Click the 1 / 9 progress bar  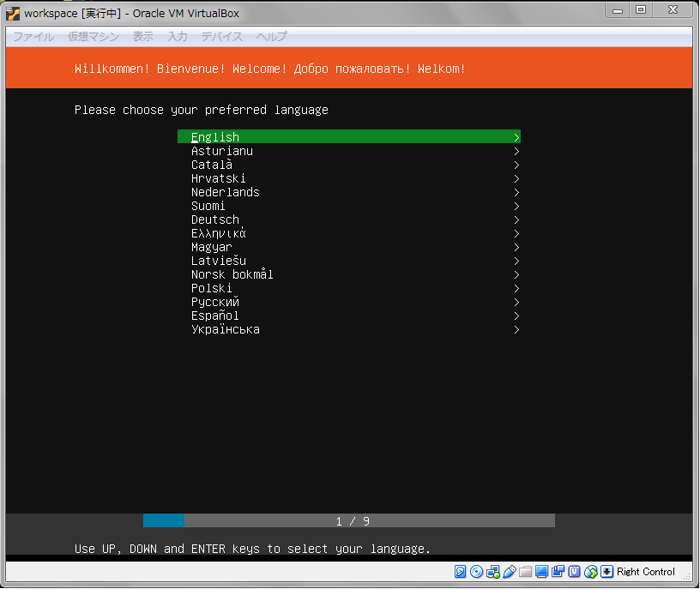click(349, 520)
